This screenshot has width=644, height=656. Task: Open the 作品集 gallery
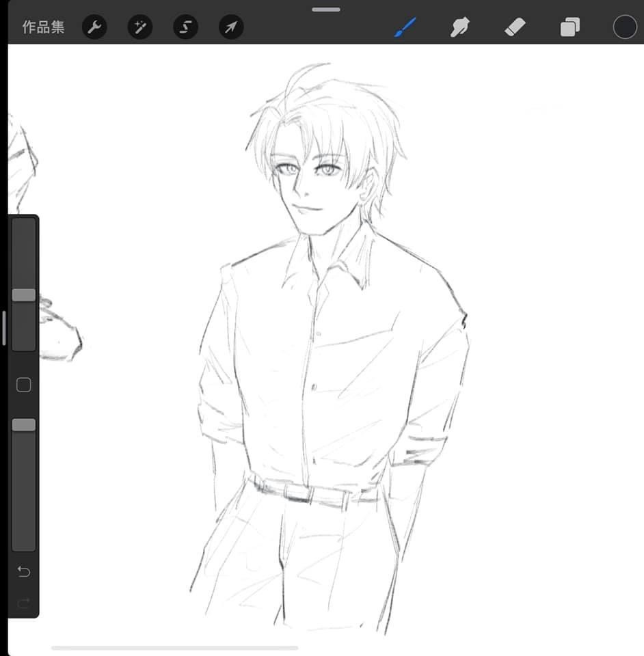click(x=44, y=27)
